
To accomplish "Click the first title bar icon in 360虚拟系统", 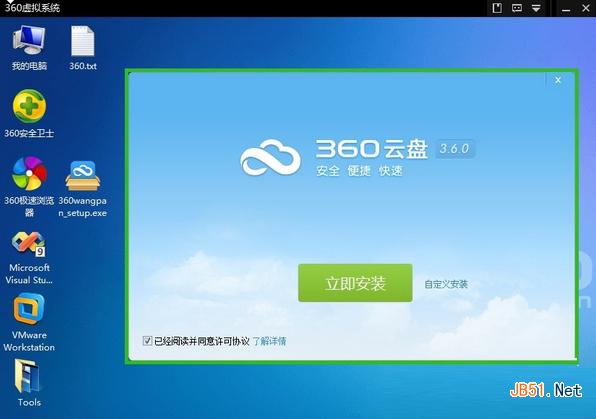I will coord(497,8).
